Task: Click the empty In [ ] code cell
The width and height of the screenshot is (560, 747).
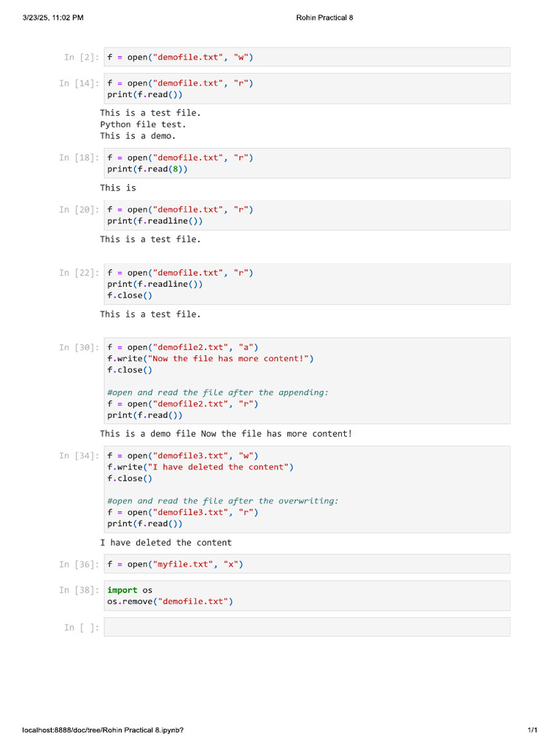Action: (307, 627)
